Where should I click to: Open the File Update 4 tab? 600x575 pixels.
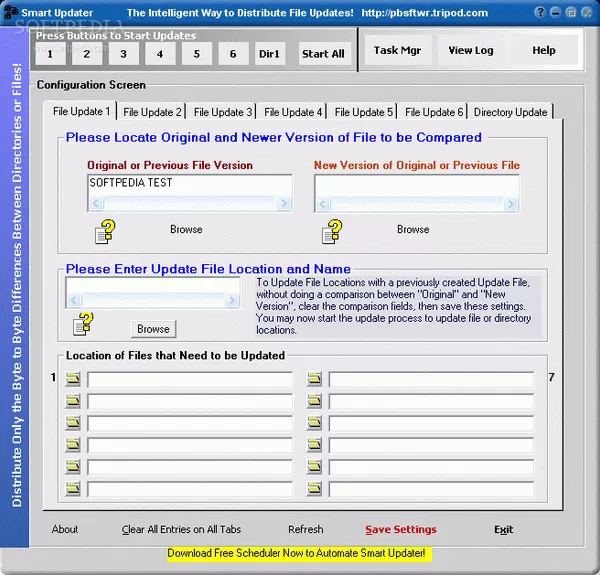293,112
